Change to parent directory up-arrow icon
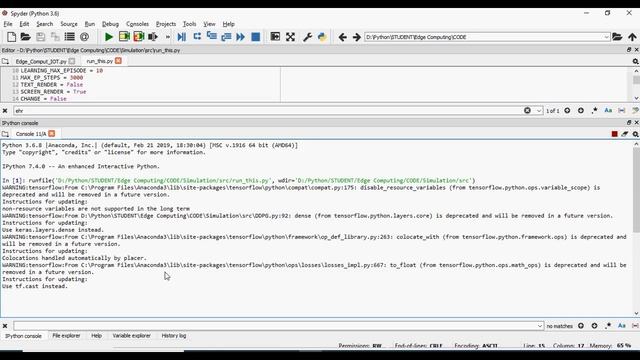640x360 pixels. click(x=632, y=37)
